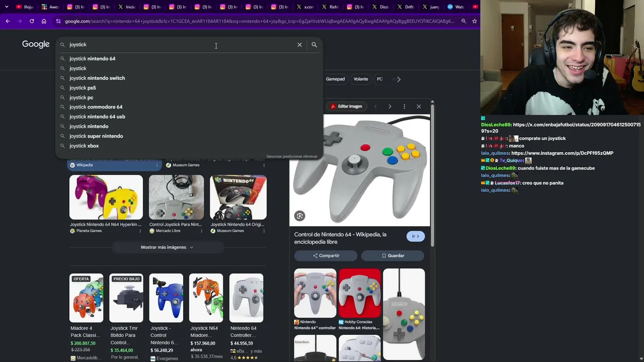This screenshot has width=644, height=362.
Task: Switch to the Awes browser tab
Action: tap(50, 7)
